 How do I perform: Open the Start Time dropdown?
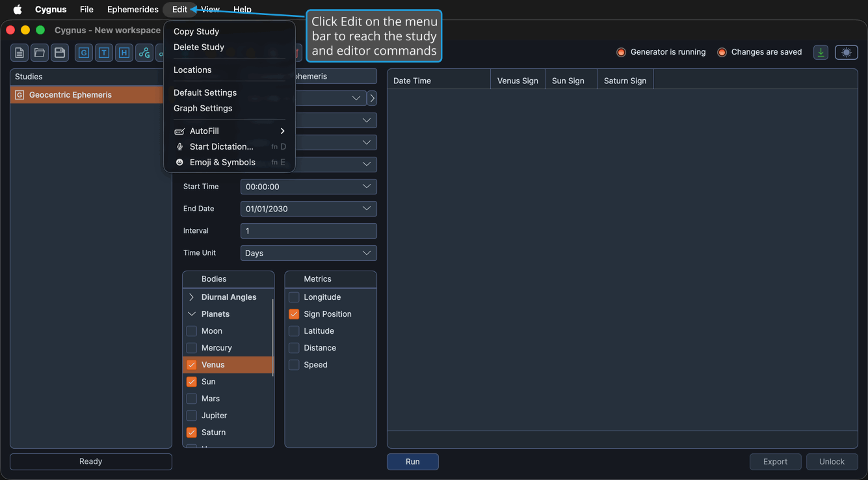309,187
